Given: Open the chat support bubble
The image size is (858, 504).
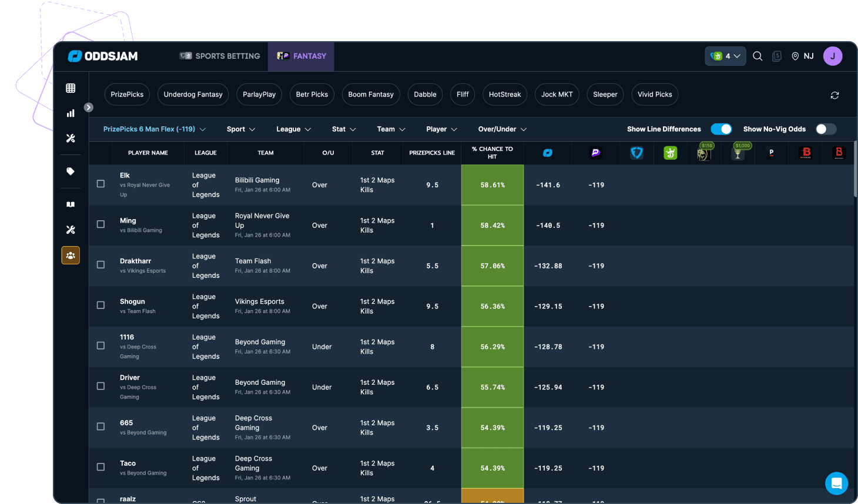Looking at the screenshot, I should 836,483.
